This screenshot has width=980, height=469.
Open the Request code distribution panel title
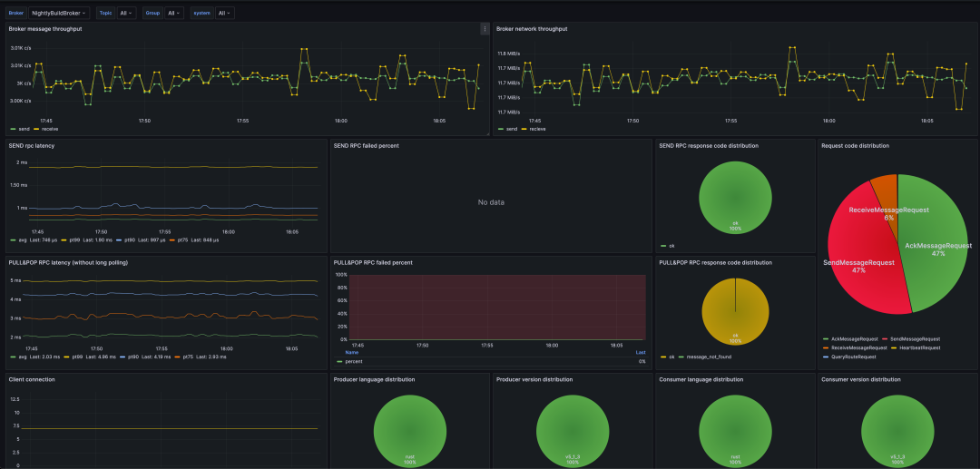point(855,145)
